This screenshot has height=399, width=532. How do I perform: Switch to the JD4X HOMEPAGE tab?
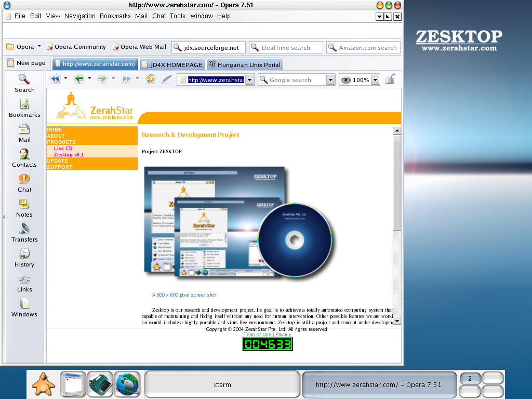coord(172,64)
